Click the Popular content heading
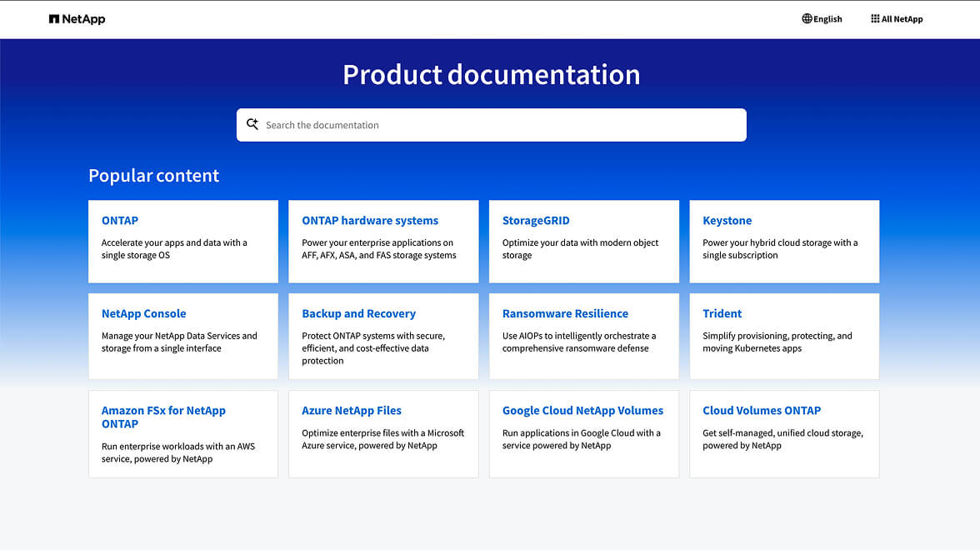This screenshot has width=980, height=550. point(153,176)
